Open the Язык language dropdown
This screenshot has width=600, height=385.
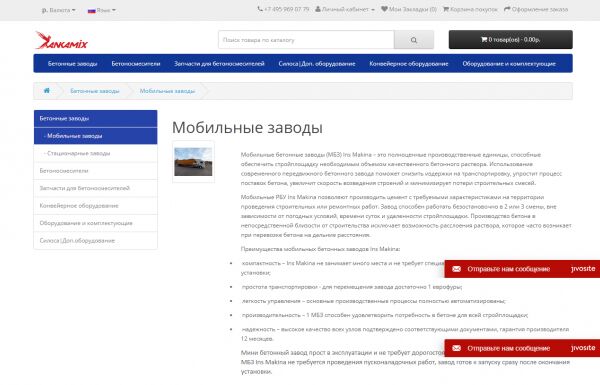pyautogui.click(x=101, y=10)
